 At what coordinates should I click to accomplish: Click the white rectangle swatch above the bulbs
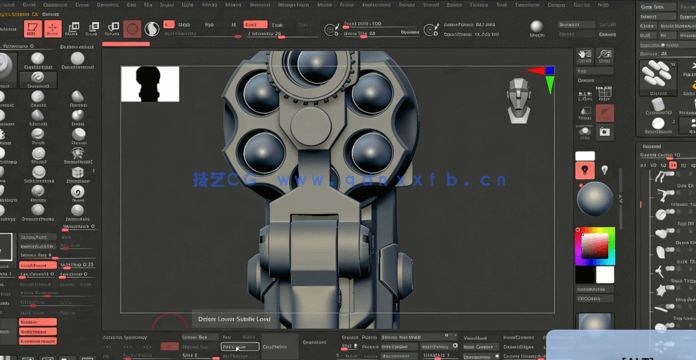pyautogui.click(x=585, y=156)
